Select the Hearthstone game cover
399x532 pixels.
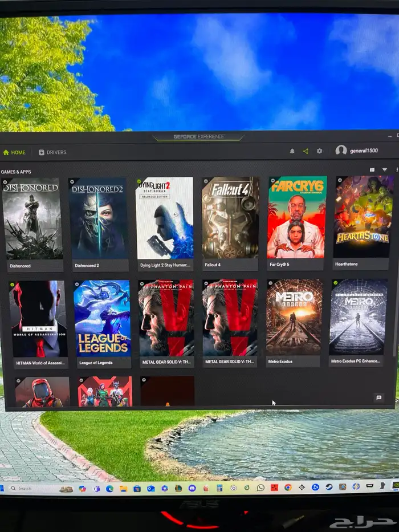click(x=363, y=217)
